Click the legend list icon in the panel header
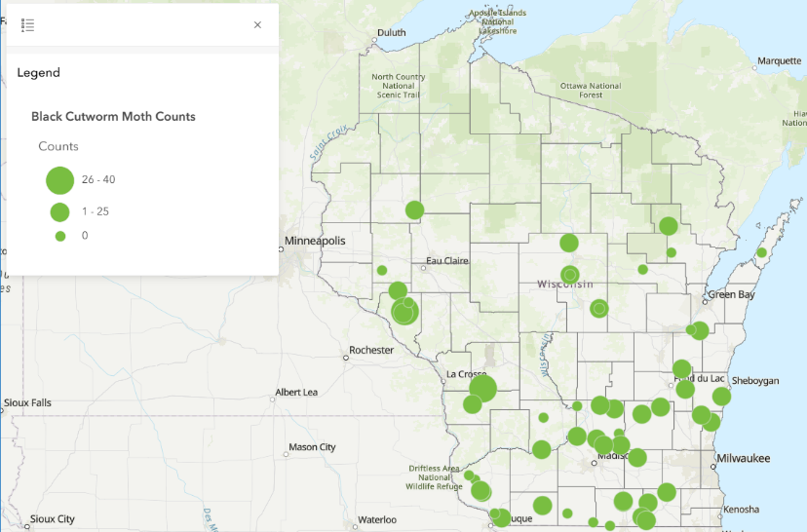807x532 pixels. pos(28,24)
